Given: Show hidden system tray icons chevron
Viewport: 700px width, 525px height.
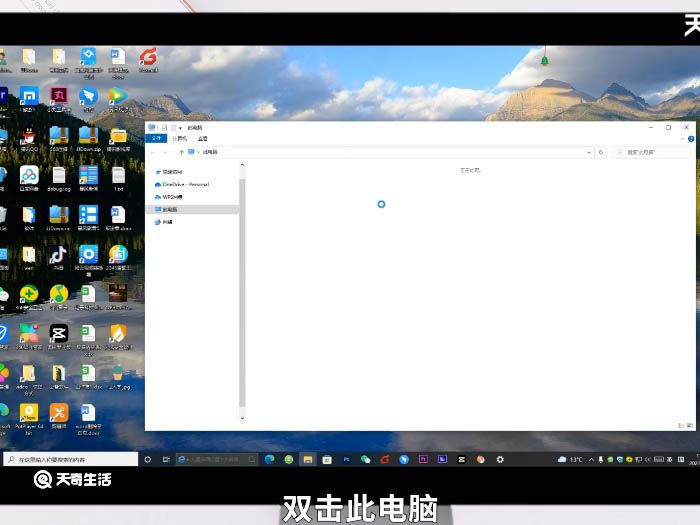Looking at the screenshot, I should (x=592, y=459).
